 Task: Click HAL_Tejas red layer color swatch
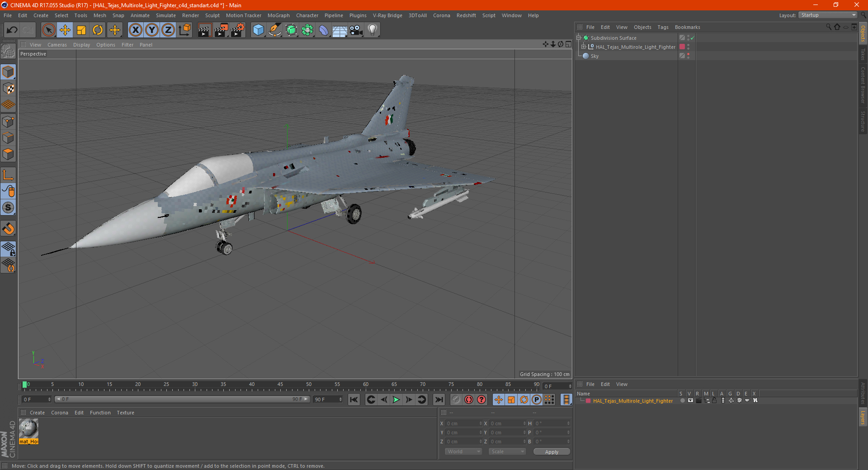pyautogui.click(x=682, y=47)
